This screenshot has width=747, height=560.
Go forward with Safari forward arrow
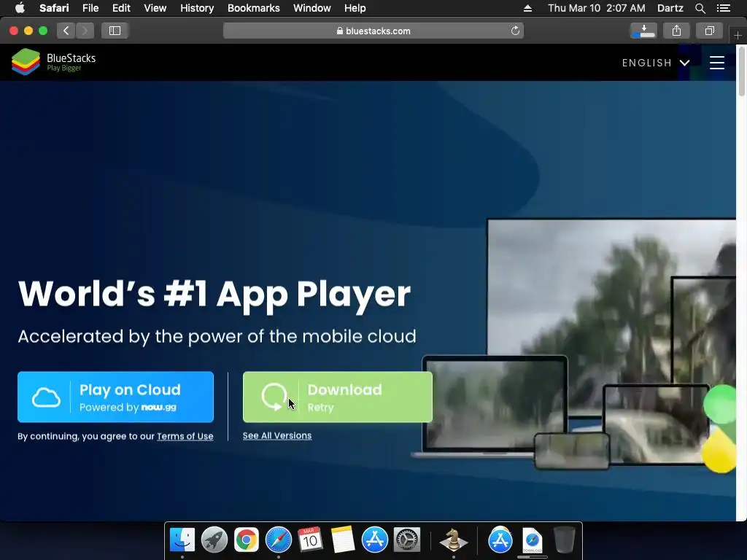point(85,31)
